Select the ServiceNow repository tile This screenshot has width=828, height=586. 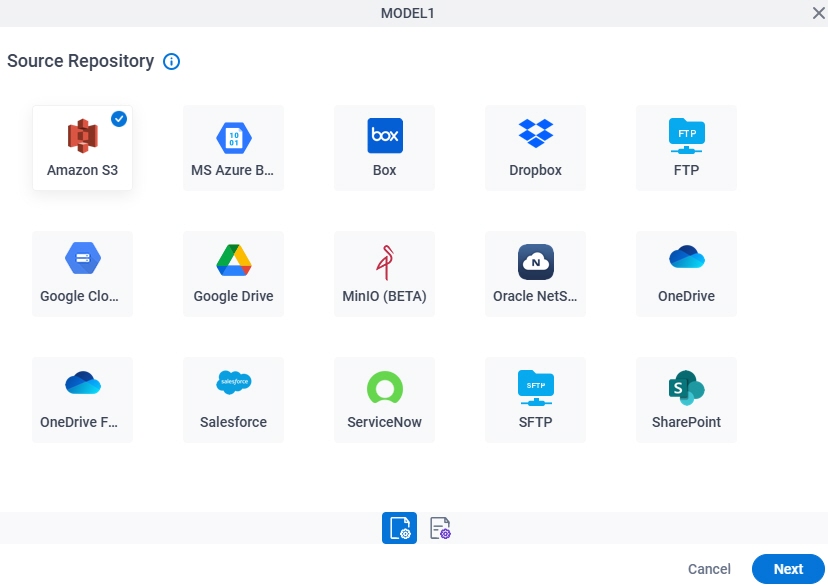click(x=384, y=400)
